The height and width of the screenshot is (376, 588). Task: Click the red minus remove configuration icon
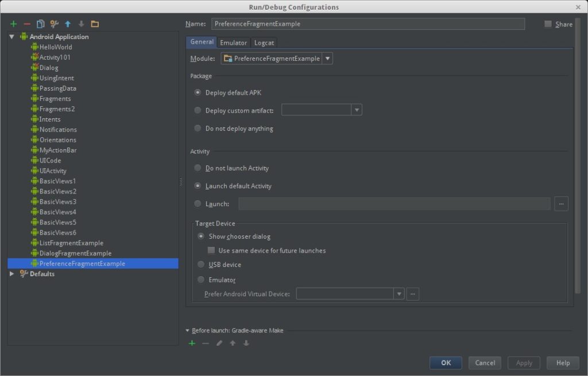click(x=27, y=24)
